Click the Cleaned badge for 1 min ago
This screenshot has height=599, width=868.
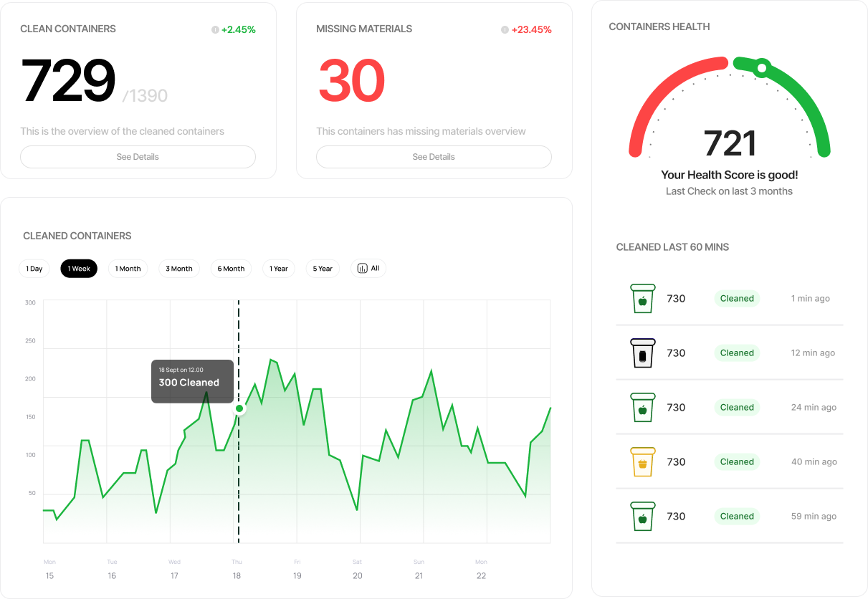pyautogui.click(x=737, y=298)
